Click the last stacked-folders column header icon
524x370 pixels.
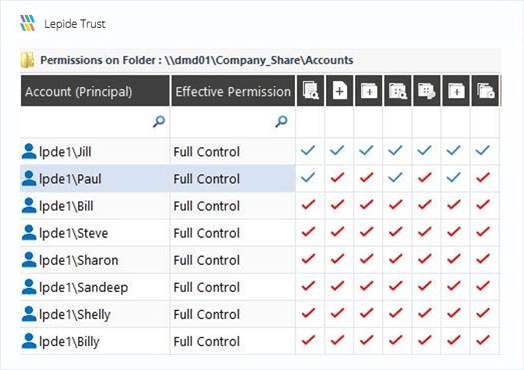point(485,91)
